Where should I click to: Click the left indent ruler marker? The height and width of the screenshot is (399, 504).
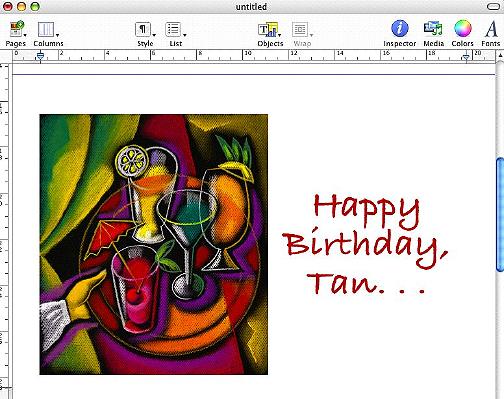40,57
